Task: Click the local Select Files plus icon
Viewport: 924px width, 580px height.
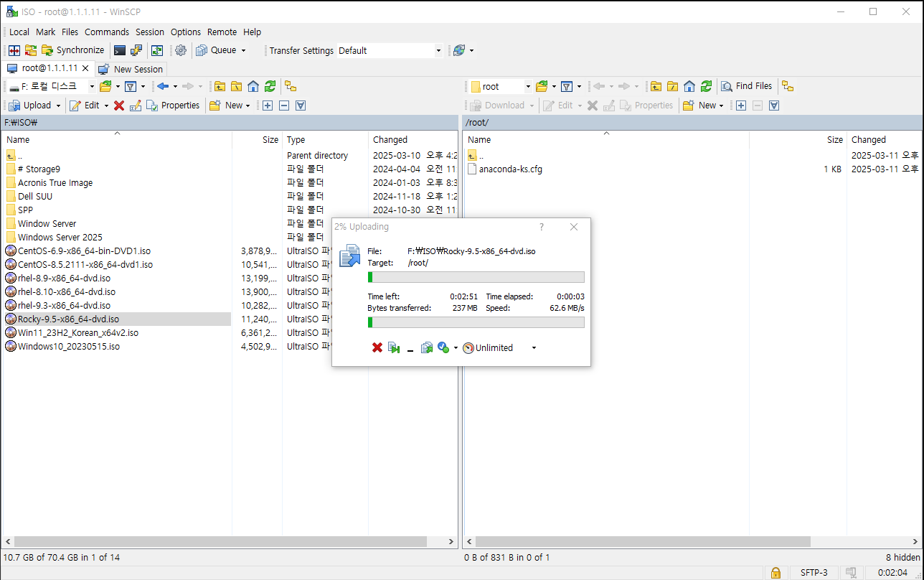Action: (268, 106)
